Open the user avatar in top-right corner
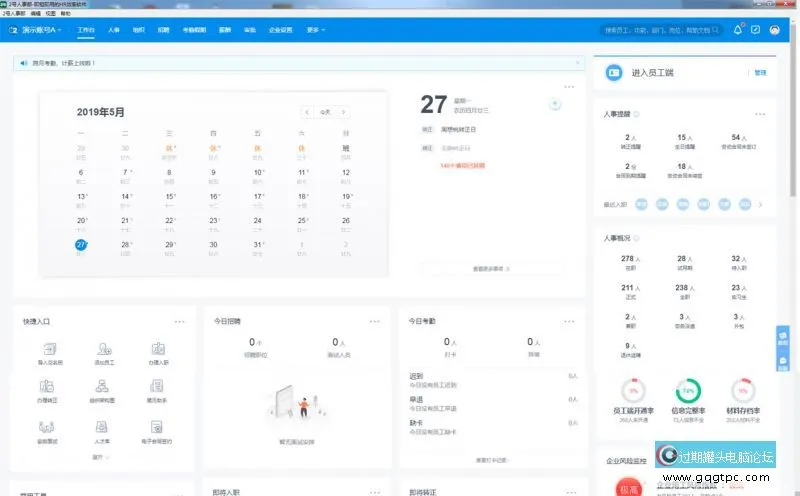 (774, 30)
